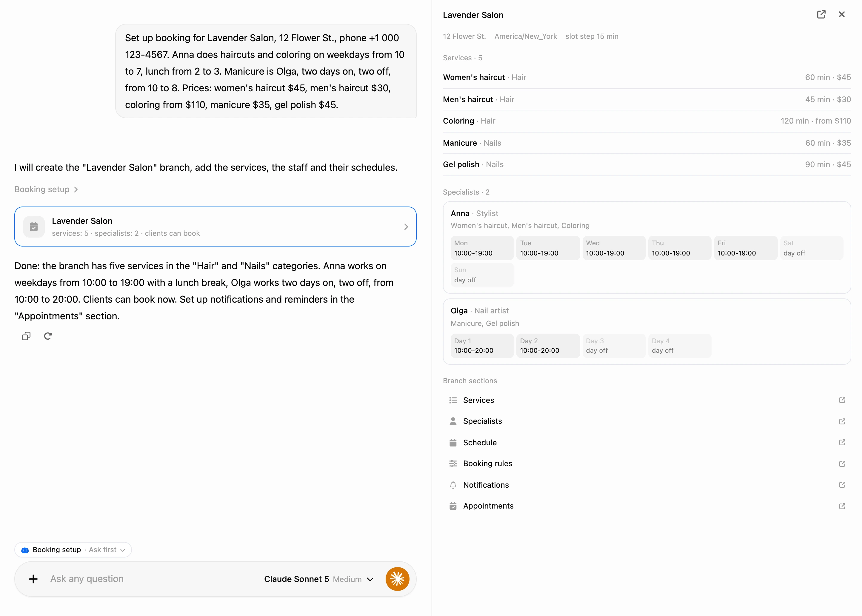The height and width of the screenshot is (616, 862).
Task: Select the Women's haircut service row
Action: pos(646,77)
